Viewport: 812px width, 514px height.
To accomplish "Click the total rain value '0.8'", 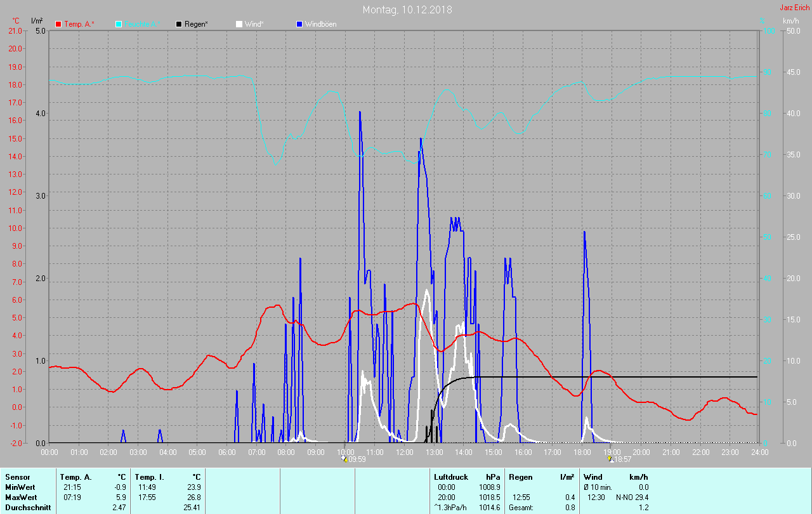I will 570,508.
